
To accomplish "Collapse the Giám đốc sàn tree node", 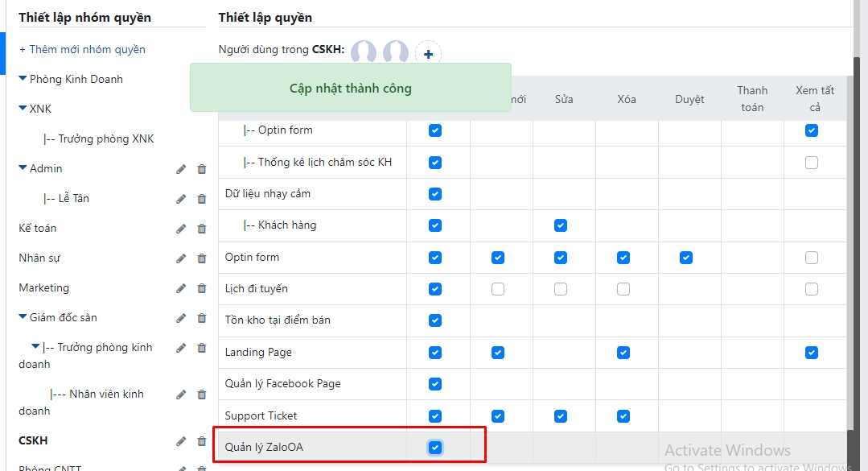I will (x=23, y=317).
